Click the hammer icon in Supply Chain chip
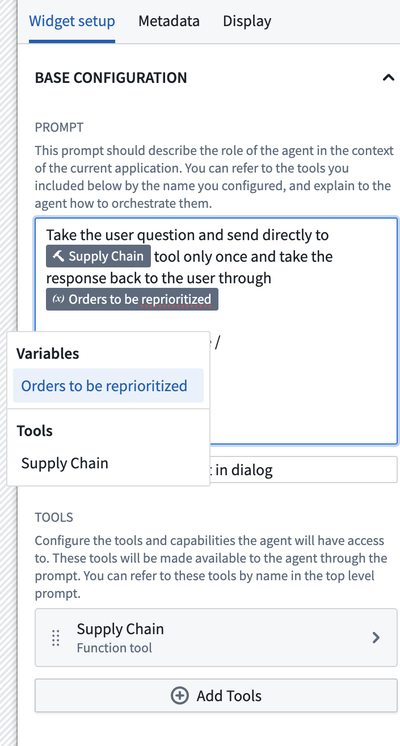400x746 pixels. tap(59, 256)
